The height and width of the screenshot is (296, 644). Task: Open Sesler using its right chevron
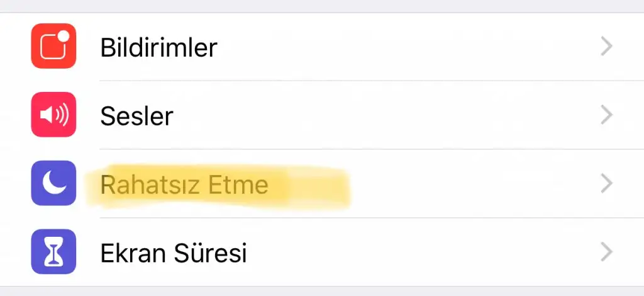tap(606, 115)
